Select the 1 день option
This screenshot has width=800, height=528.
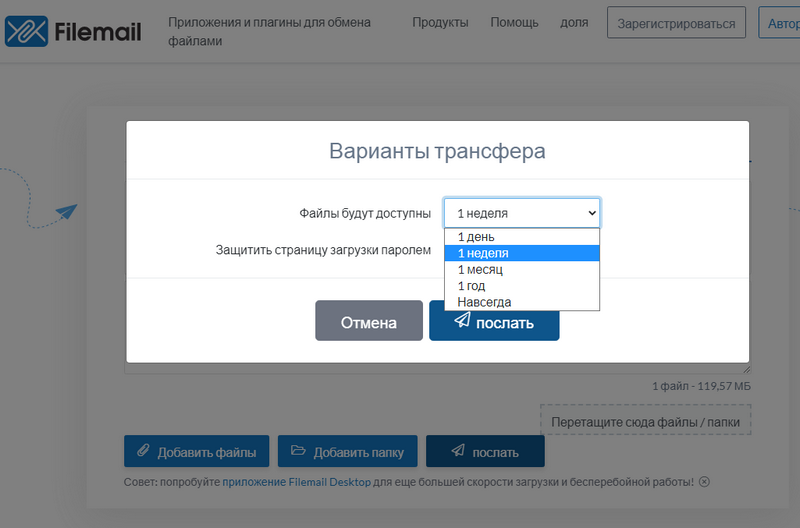click(522, 237)
